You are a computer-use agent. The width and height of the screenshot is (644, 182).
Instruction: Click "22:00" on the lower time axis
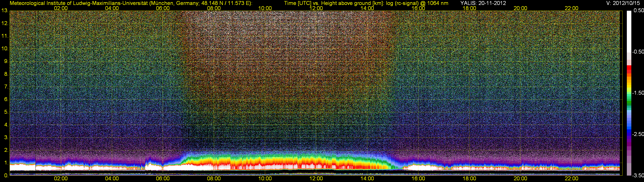tap(571, 179)
